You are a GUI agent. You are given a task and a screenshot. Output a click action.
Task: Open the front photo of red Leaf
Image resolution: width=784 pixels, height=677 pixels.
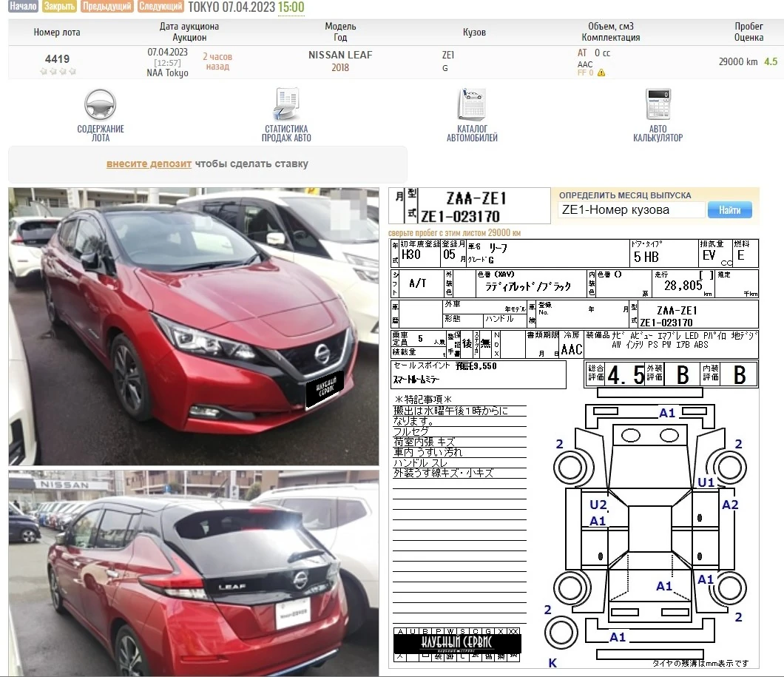(194, 326)
